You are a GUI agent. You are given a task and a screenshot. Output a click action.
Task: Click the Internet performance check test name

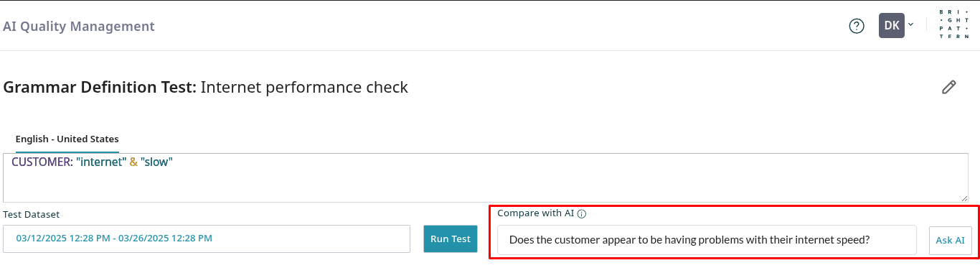point(304,88)
